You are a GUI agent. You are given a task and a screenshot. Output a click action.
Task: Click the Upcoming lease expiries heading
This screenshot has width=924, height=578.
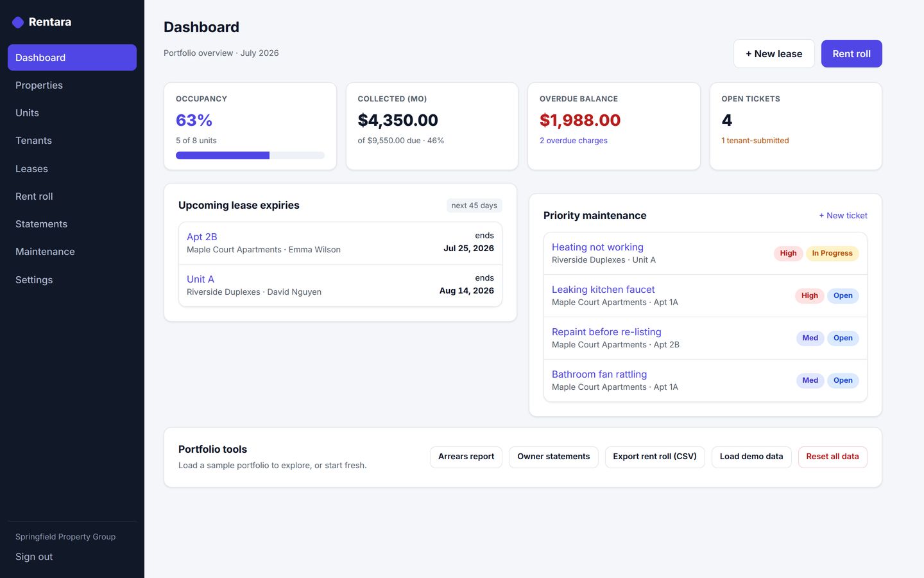(239, 206)
